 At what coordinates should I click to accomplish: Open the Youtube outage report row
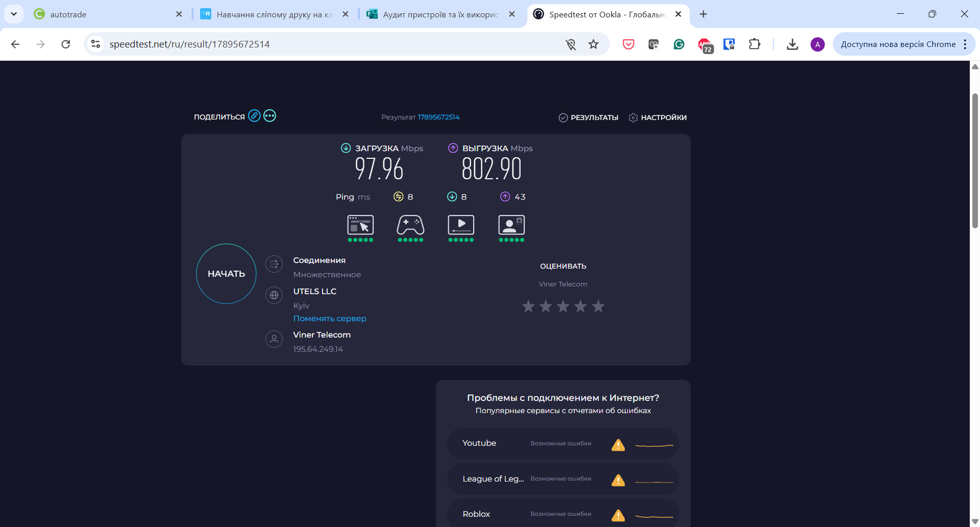pos(563,444)
